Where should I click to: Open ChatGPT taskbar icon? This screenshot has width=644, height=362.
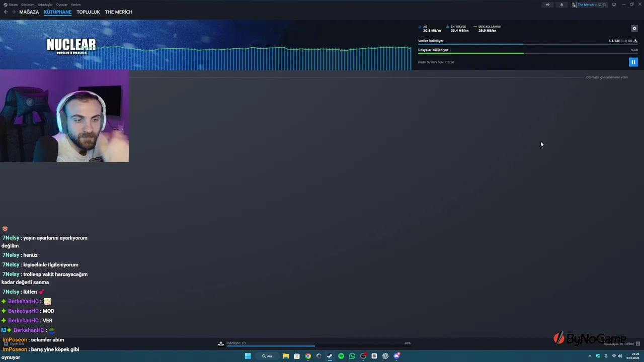point(385,356)
